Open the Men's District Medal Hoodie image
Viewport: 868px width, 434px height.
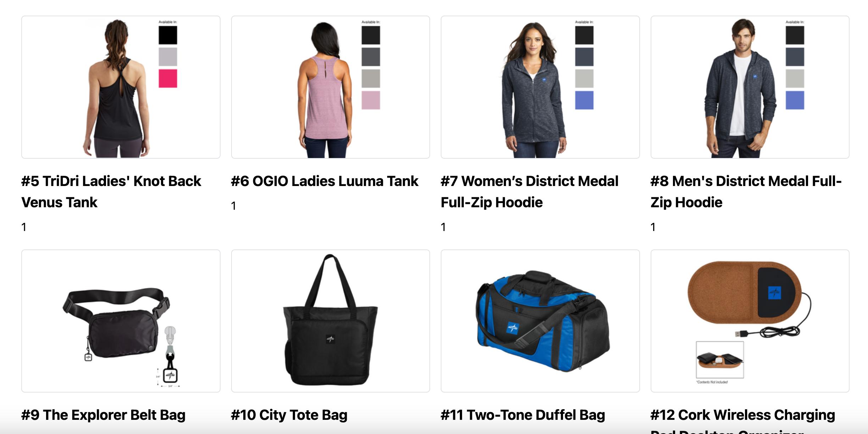(x=750, y=87)
